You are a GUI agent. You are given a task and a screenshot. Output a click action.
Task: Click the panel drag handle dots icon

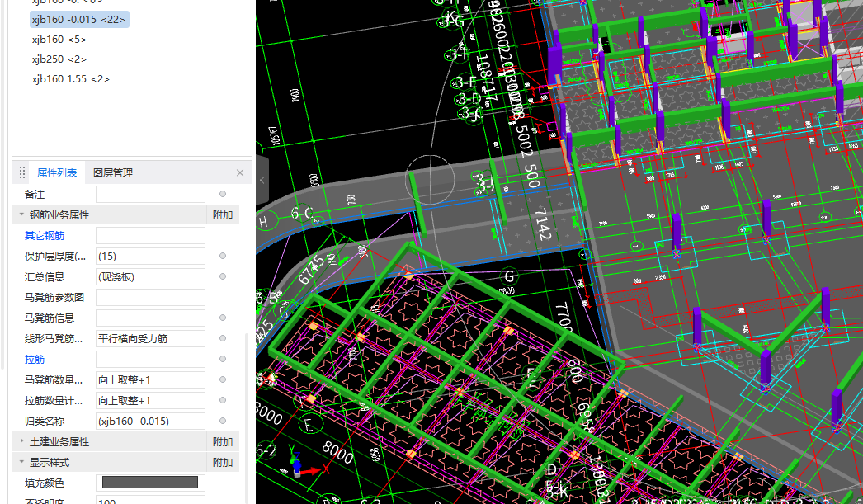click(22, 172)
